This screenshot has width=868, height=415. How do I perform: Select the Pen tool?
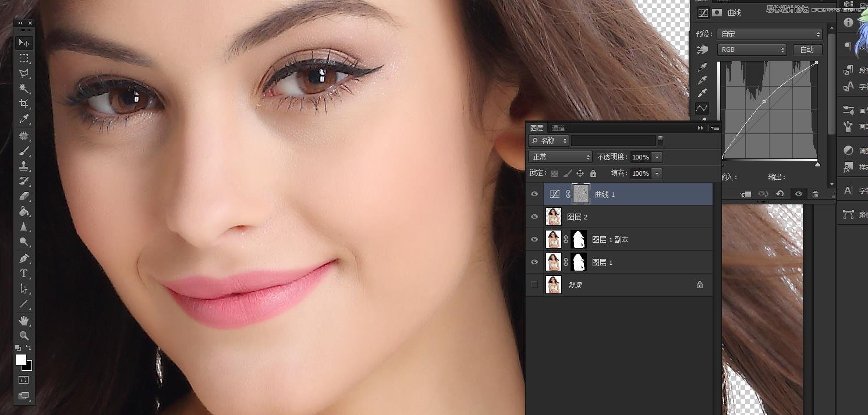point(24,258)
